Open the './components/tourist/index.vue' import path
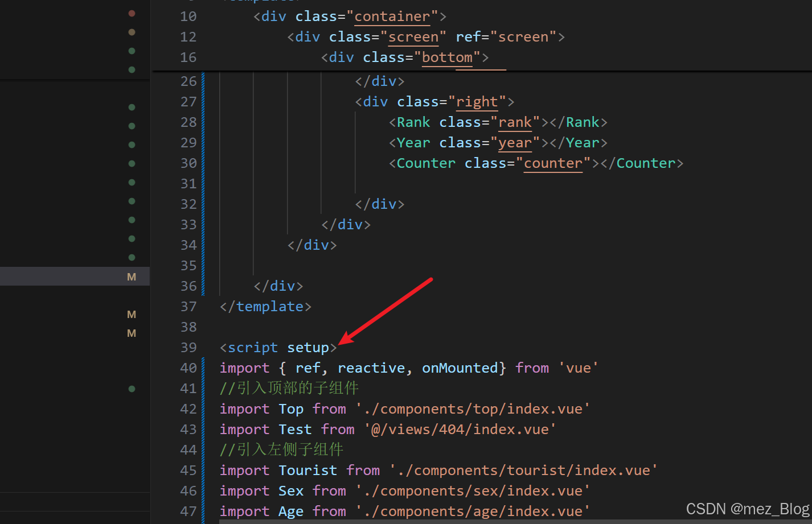812x524 pixels. point(524,471)
